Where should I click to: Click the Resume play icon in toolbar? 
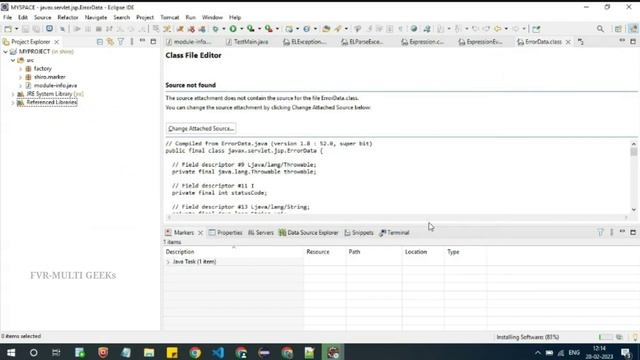point(77,29)
